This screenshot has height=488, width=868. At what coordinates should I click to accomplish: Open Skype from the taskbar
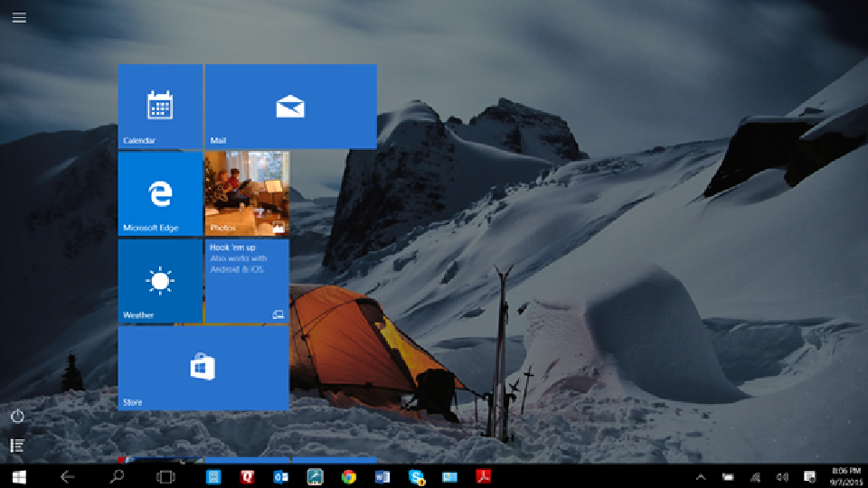pyautogui.click(x=416, y=476)
